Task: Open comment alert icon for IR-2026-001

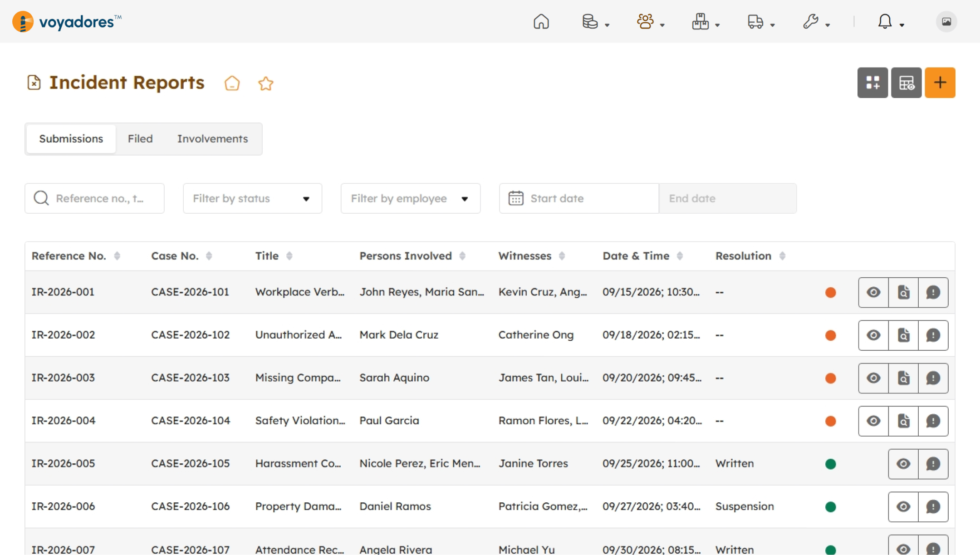Action: point(933,292)
